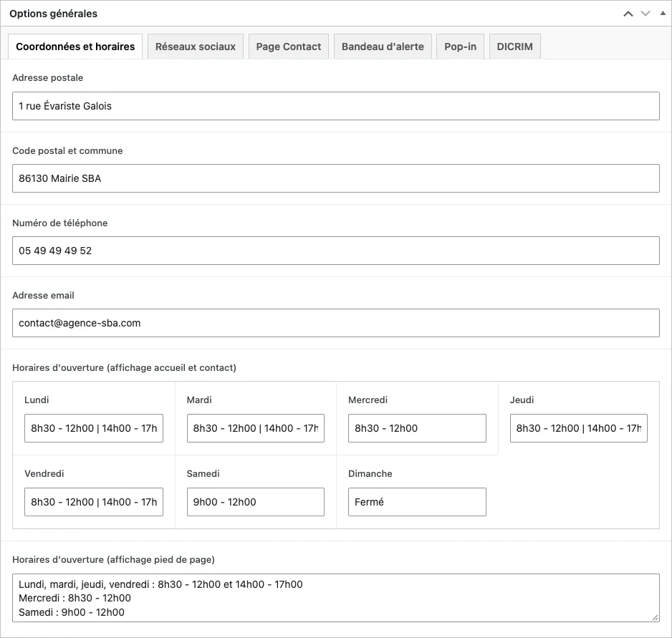Focus the Jeudi hours input
Viewport: 672px width, 638px height.
click(x=579, y=428)
